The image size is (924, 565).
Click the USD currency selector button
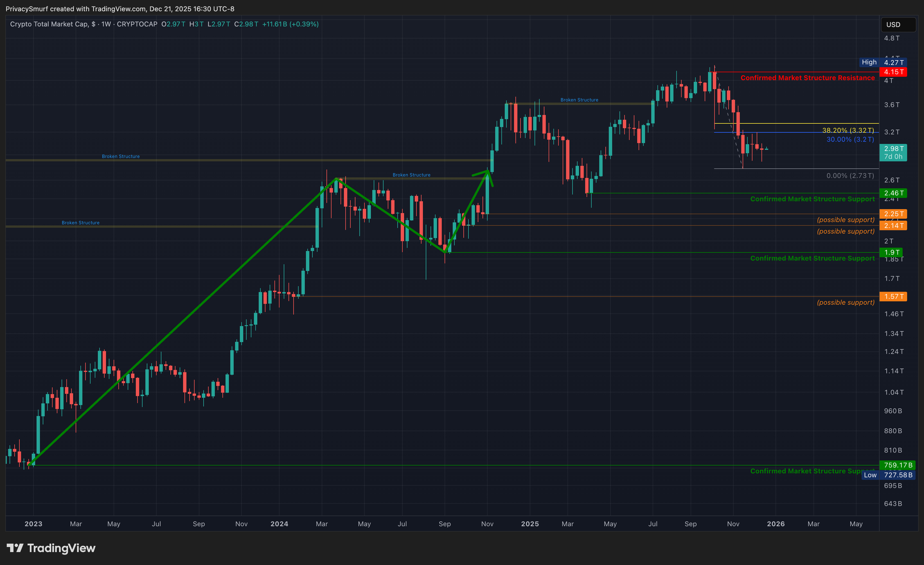[x=898, y=24]
